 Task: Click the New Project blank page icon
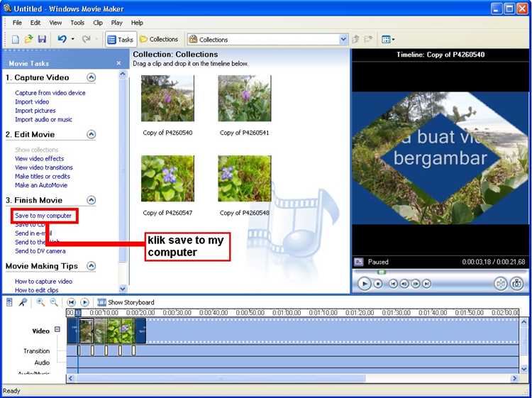(x=16, y=39)
